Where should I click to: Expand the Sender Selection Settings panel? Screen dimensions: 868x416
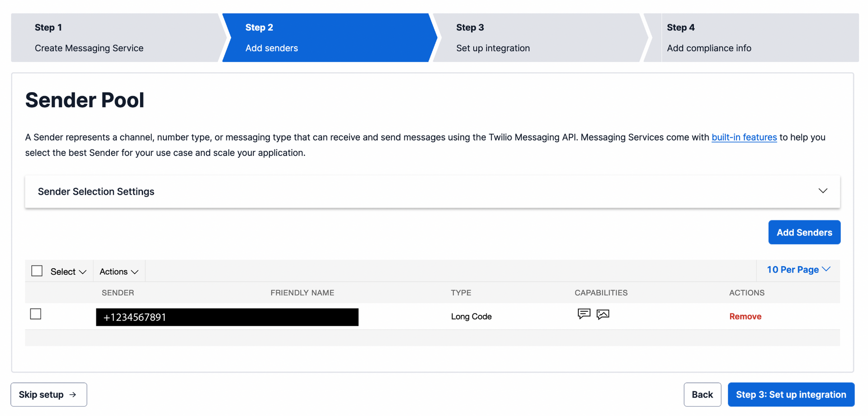(822, 191)
